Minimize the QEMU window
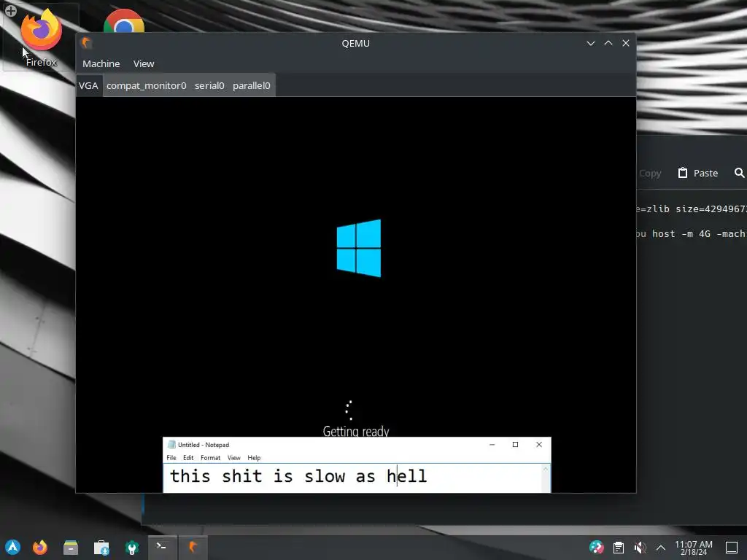The image size is (747, 560). [591, 43]
